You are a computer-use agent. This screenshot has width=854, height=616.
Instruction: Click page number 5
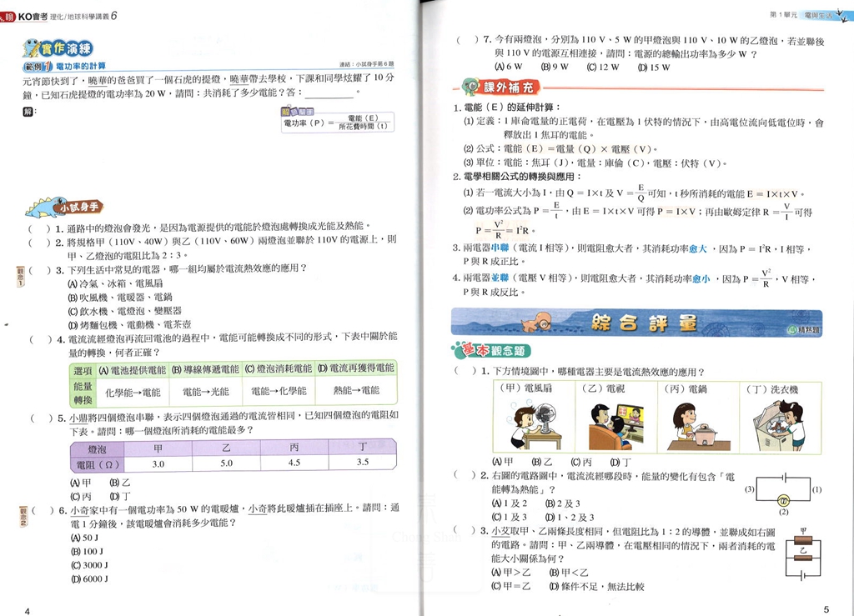point(826,609)
